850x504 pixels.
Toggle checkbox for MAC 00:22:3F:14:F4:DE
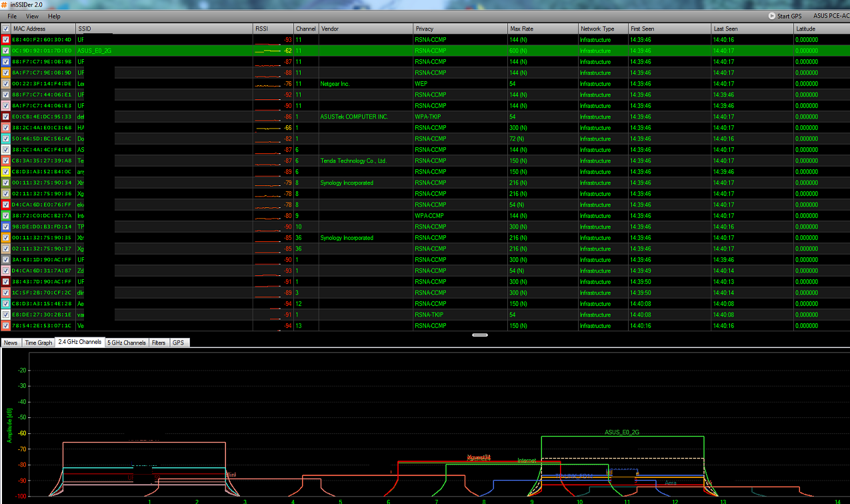6,84
